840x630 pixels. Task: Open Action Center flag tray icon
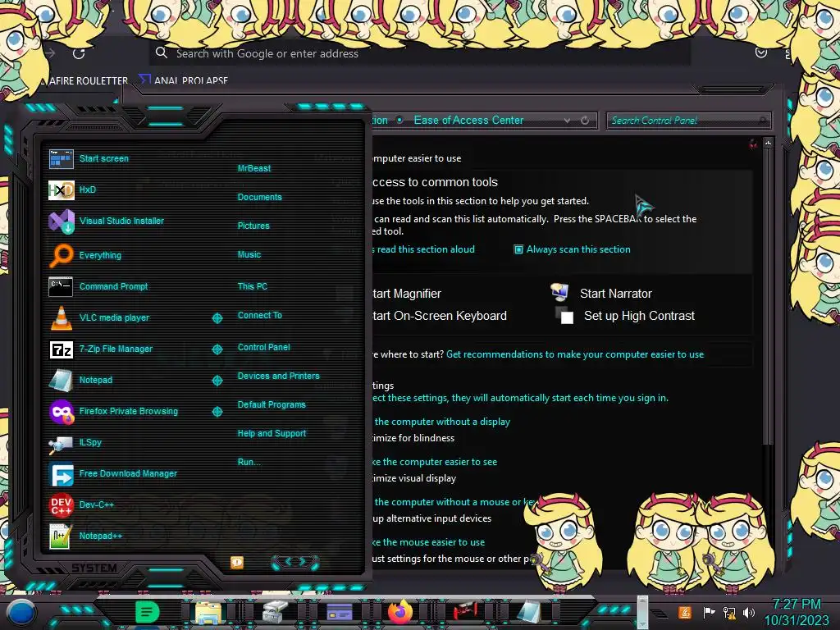pyautogui.click(x=709, y=612)
